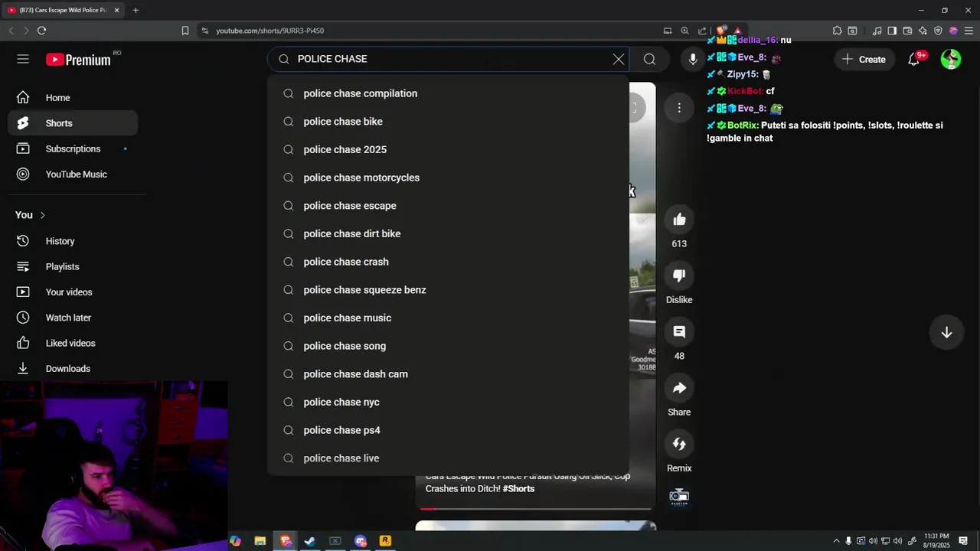Toggle the browser sidebar panel
980x551 pixels.
(x=892, y=31)
